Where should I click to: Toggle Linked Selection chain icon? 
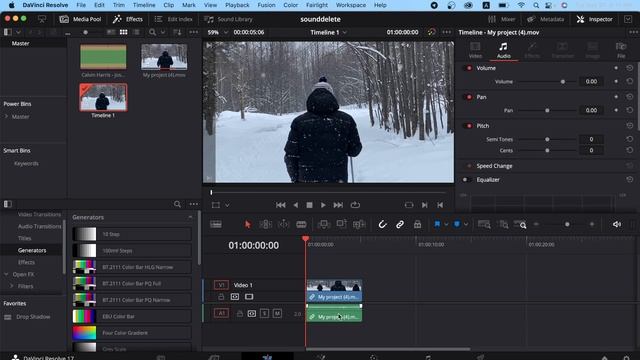coord(400,224)
